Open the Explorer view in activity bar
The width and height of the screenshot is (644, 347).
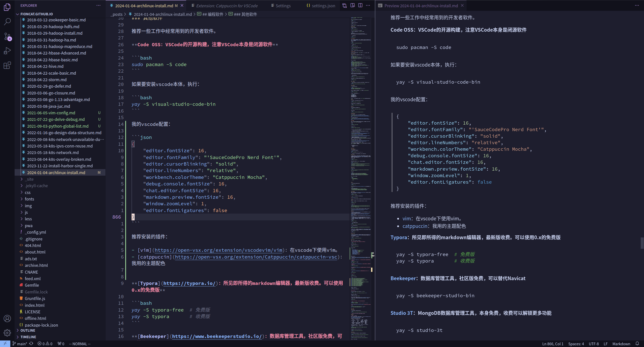pos(7,7)
